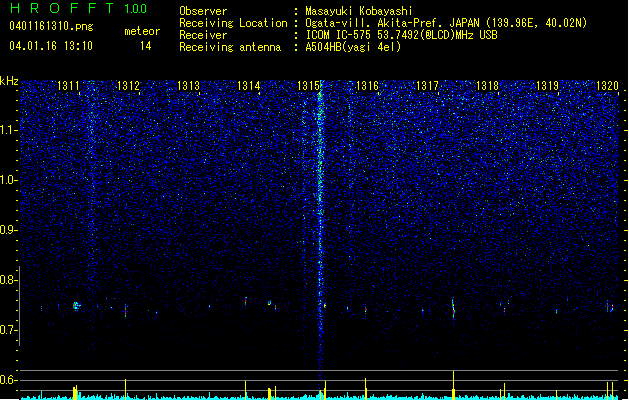Click the 1313 time axis label
The image size is (629, 400).
tap(189, 86)
